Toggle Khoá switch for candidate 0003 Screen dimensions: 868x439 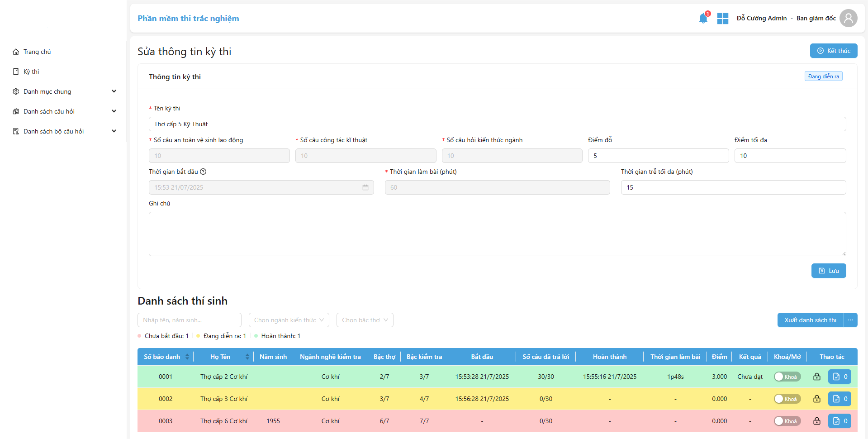click(787, 421)
